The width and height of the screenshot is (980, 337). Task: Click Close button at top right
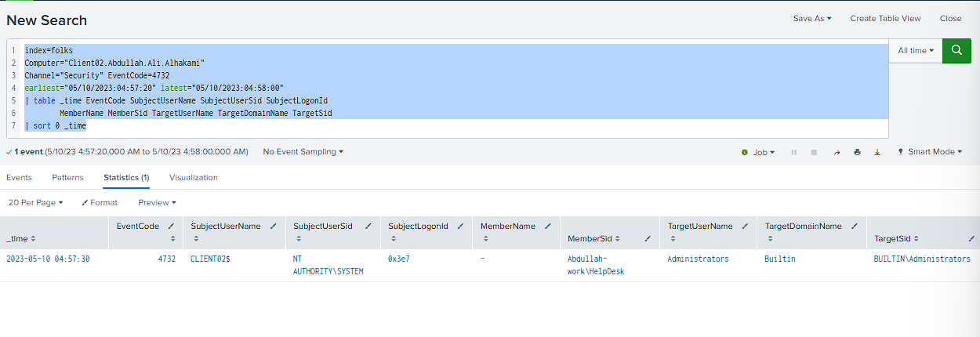[x=950, y=18]
